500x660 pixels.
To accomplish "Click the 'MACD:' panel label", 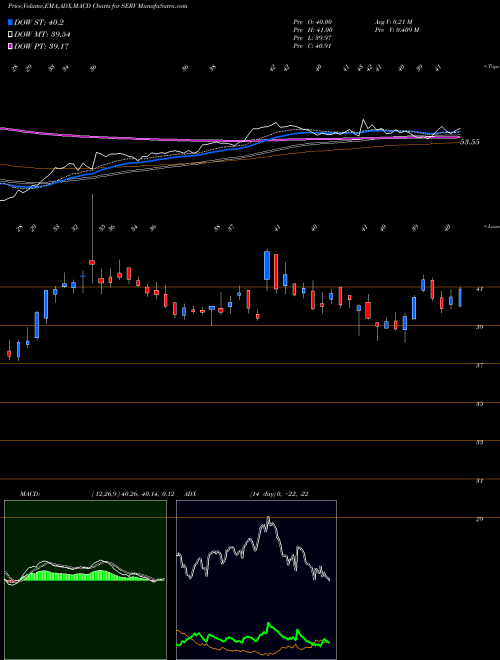I will 29,494.
